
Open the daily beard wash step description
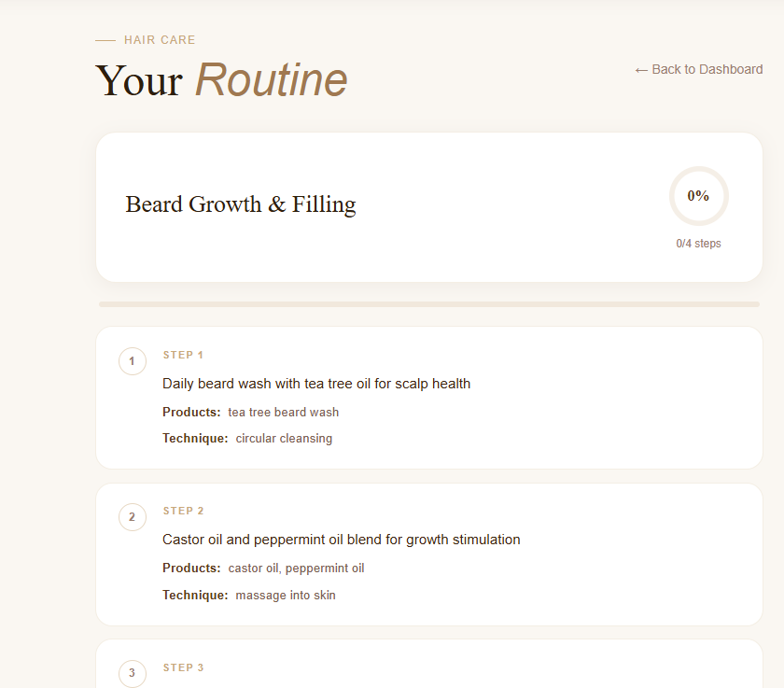(316, 384)
